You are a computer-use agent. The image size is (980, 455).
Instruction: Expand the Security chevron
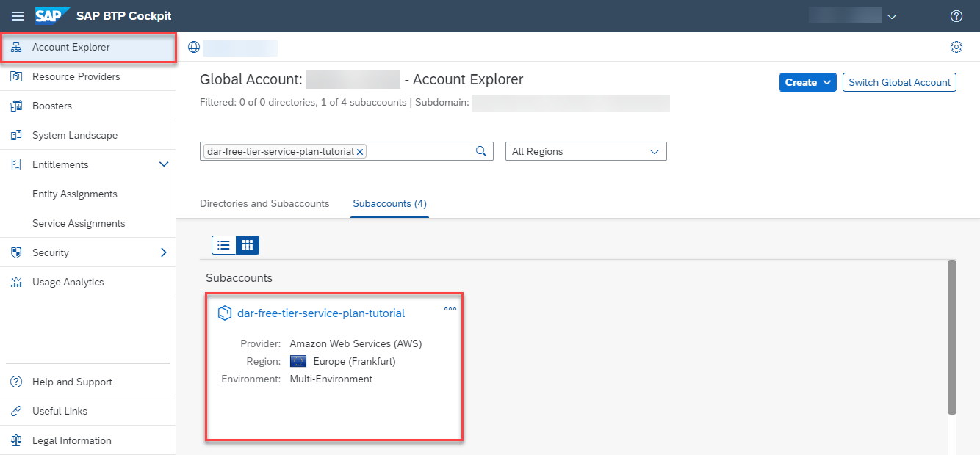coord(164,252)
